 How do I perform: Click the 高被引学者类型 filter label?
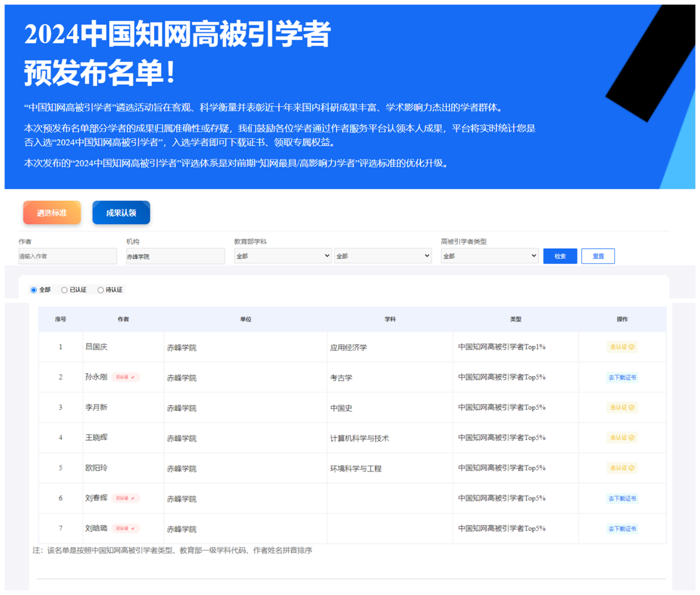pos(464,242)
